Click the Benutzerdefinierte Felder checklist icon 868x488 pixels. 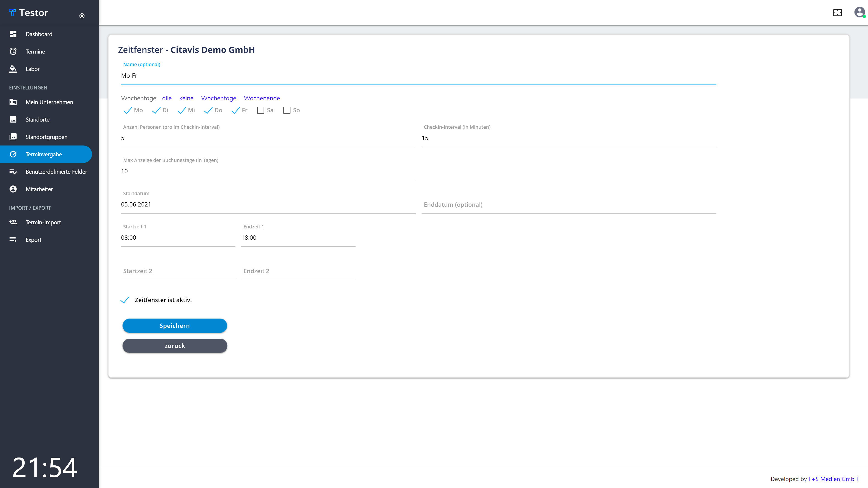[13, 172]
